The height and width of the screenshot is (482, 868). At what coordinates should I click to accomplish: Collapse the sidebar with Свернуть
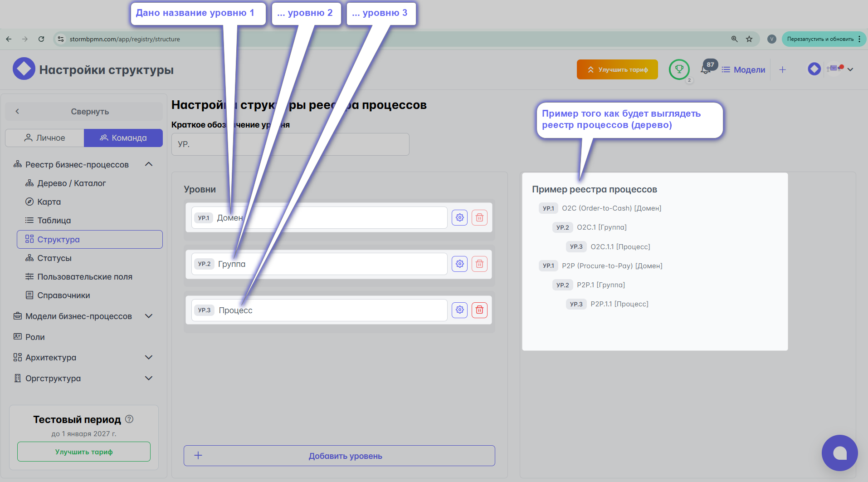pos(84,112)
